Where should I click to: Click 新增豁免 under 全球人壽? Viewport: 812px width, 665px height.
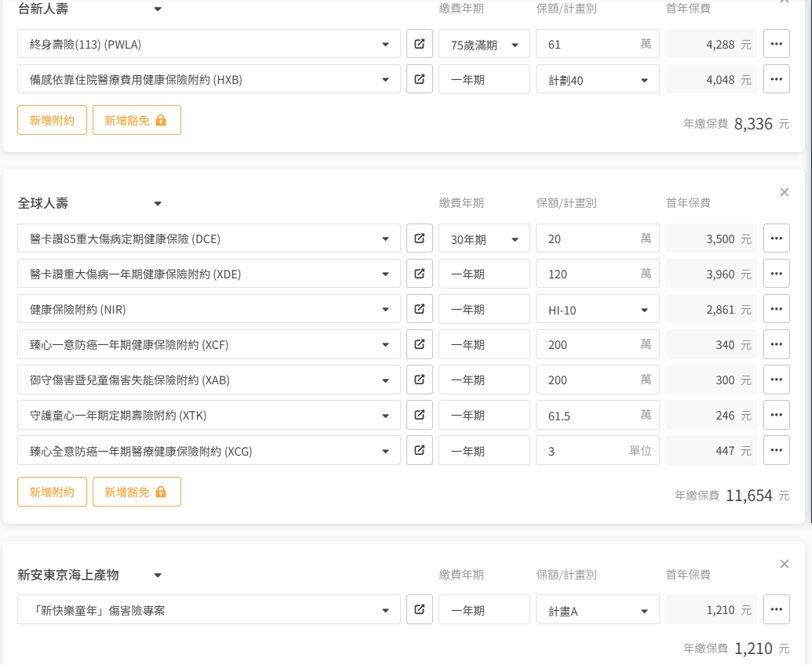click(137, 492)
